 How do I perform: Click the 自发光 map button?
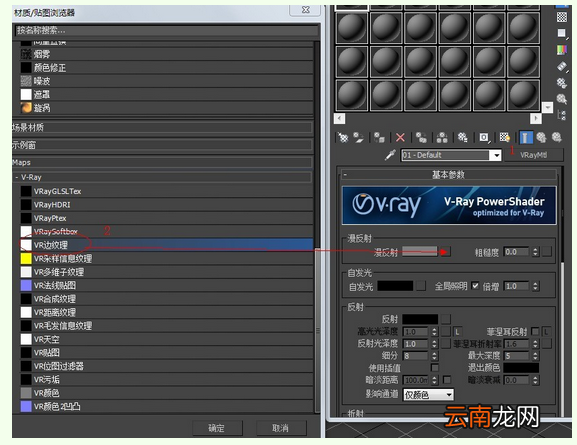(421, 286)
